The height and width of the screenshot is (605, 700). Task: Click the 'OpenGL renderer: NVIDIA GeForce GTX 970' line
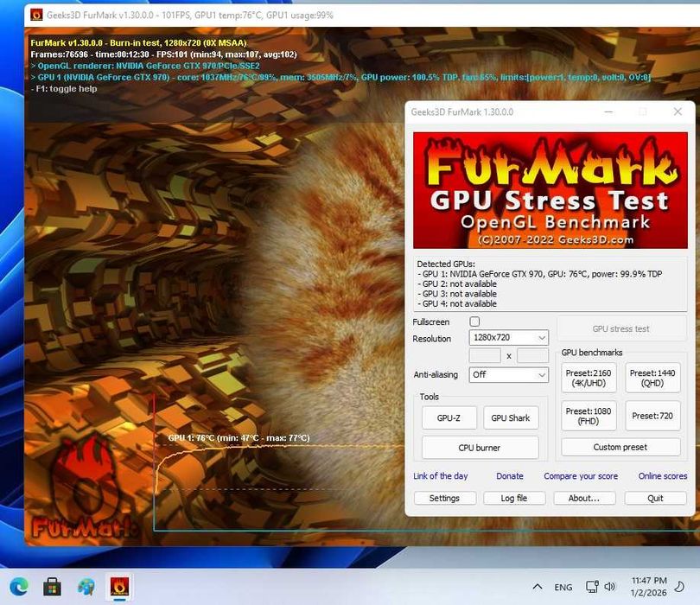click(145, 66)
